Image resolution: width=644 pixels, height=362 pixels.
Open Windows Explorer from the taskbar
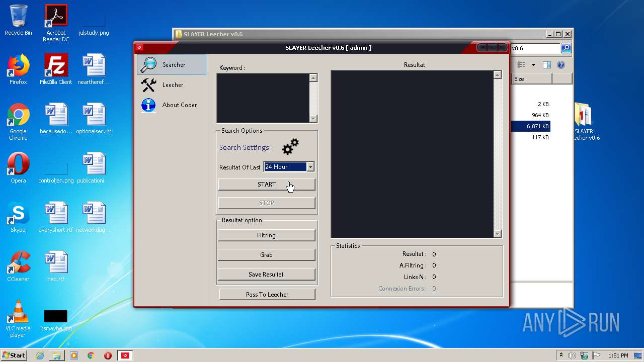coord(57,355)
